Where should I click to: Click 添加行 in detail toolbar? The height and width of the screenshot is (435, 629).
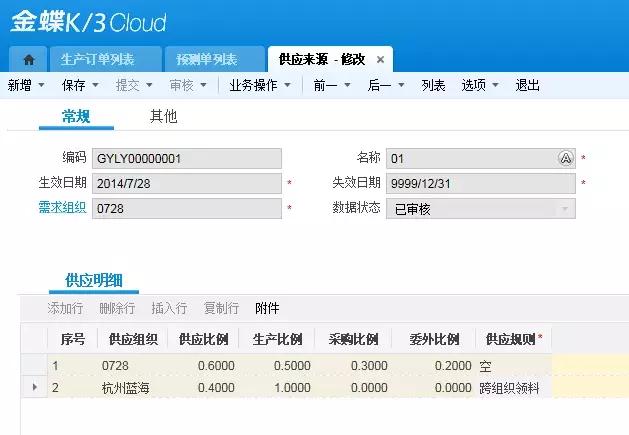65,308
